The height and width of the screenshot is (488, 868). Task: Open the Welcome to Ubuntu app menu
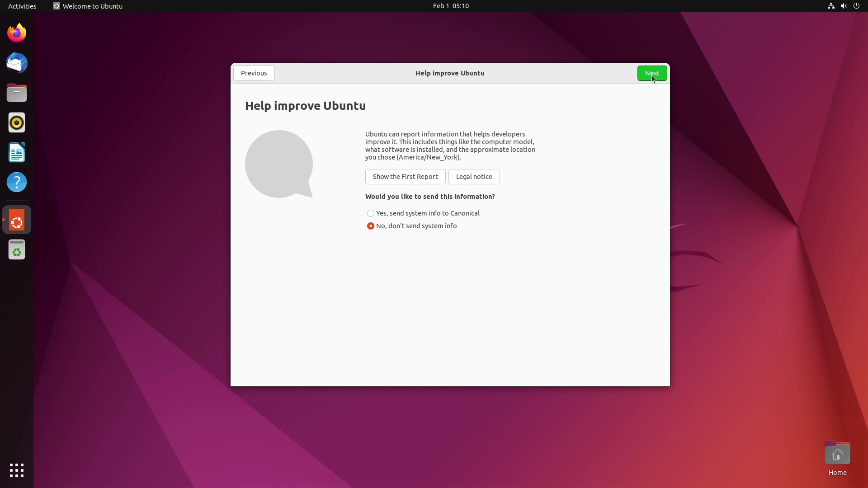[x=88, y=6]
